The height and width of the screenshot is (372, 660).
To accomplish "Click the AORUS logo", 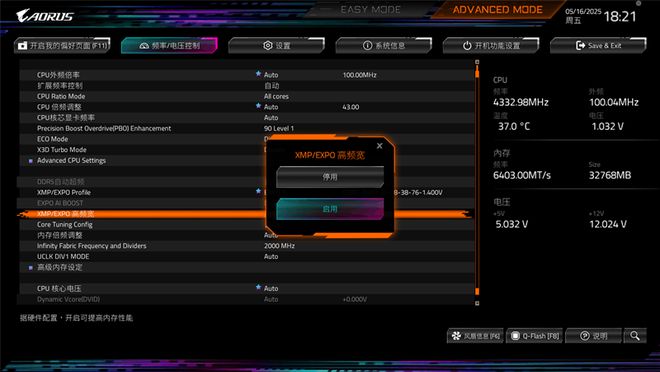I will [x=45, y=16].
